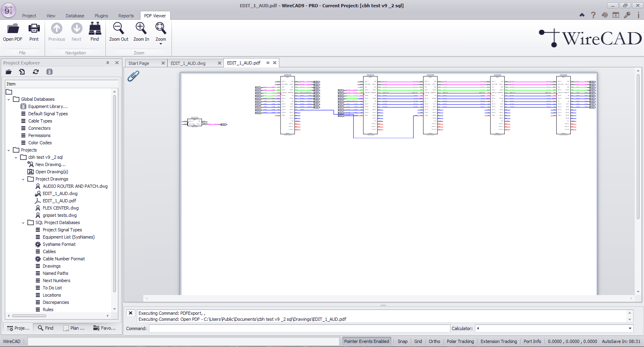Viewport: 644px width, 347px height.
Task: Open Equipment Library in the tree
Action: pos(47,106)
